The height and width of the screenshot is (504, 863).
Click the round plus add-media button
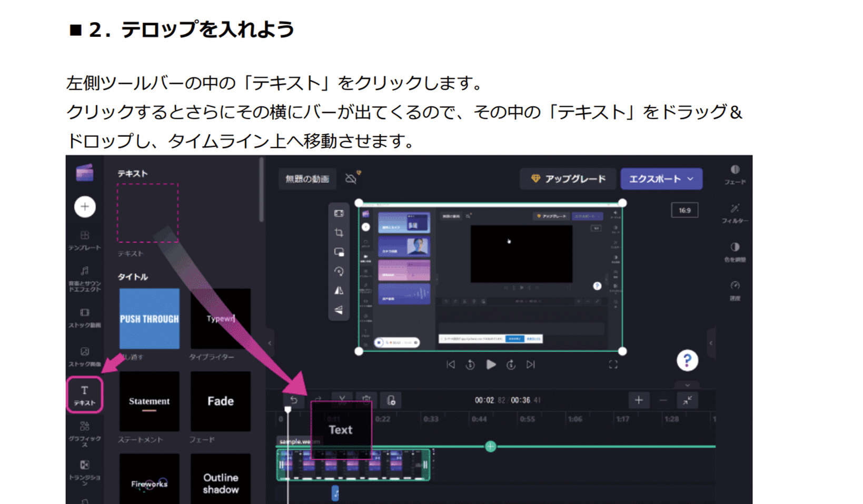coord(85,207)
